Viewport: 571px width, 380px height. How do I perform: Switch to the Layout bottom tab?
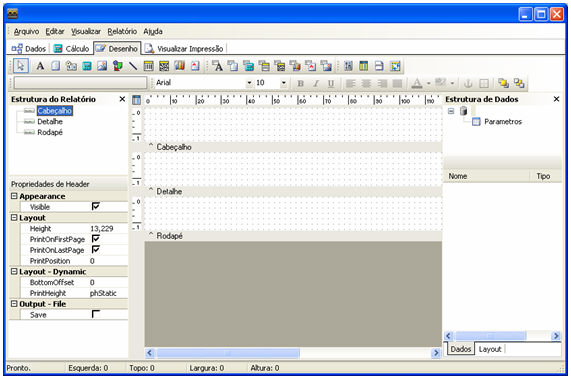(490, 349)
